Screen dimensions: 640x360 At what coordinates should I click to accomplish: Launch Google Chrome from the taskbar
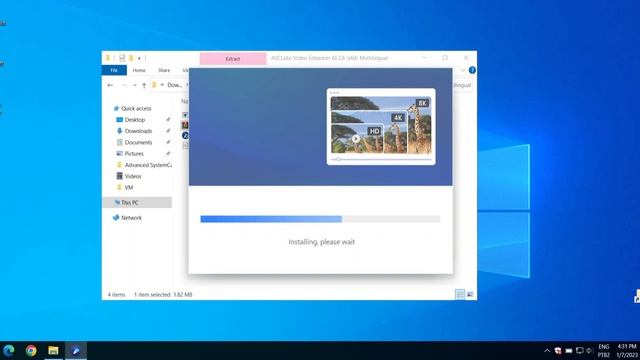click(31, 350)
